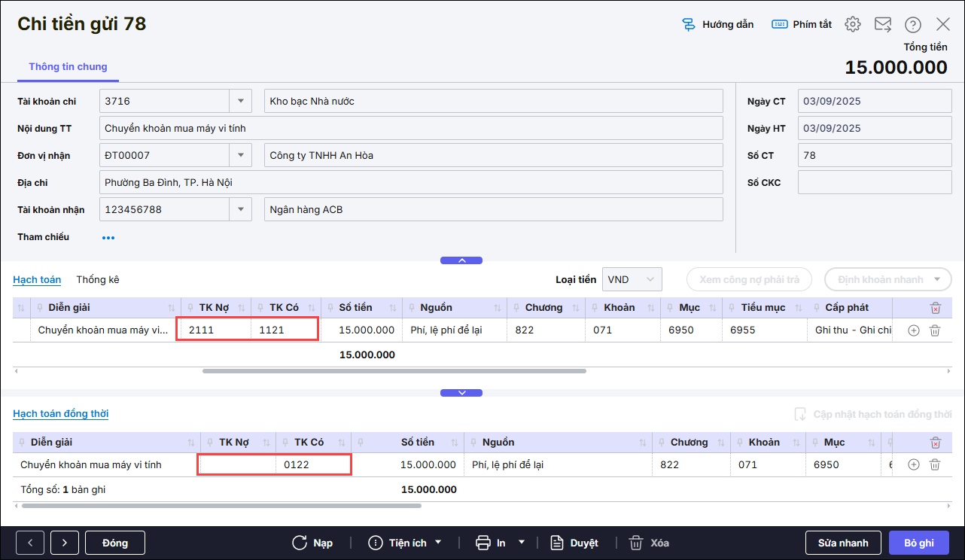This screenshot has height=560, width=965.
Task: Click the Nội dung TT input field
Action: [410, 129]
